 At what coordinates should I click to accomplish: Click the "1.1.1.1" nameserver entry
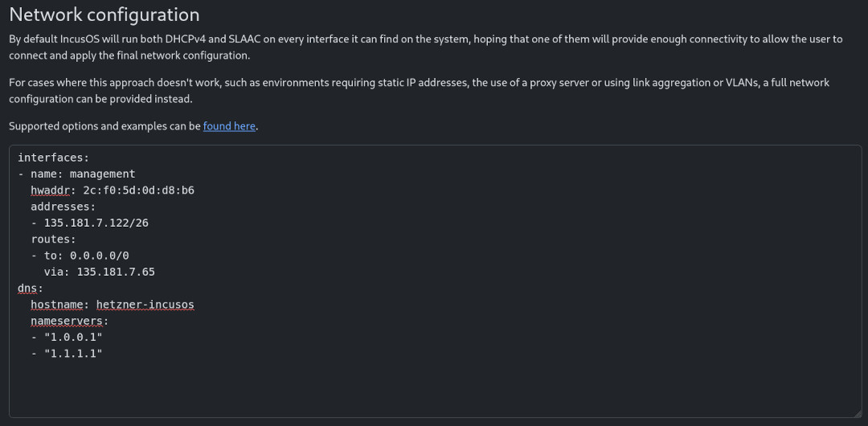coord(73,354)
